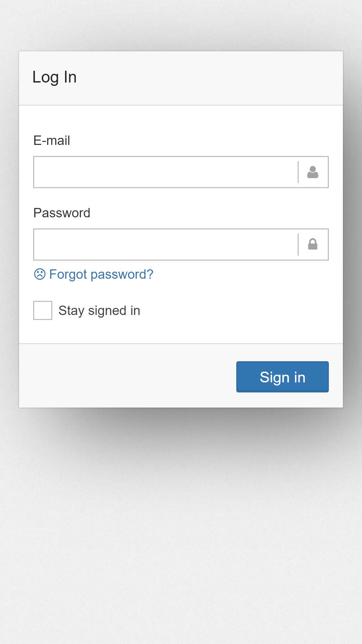
Task: Click the padlock icon in Password field
Action: click(312, 244)
